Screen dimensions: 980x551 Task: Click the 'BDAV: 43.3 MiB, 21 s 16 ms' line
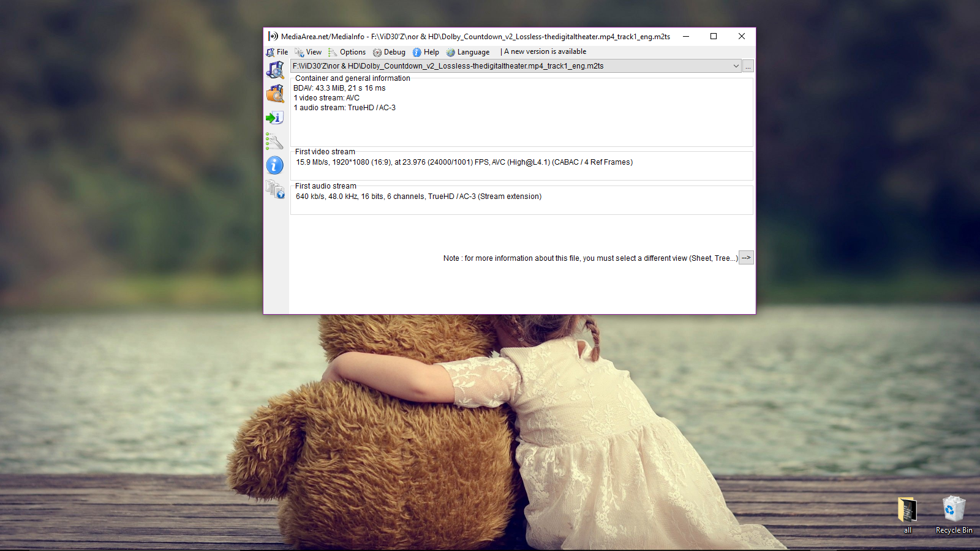[339, 88]
